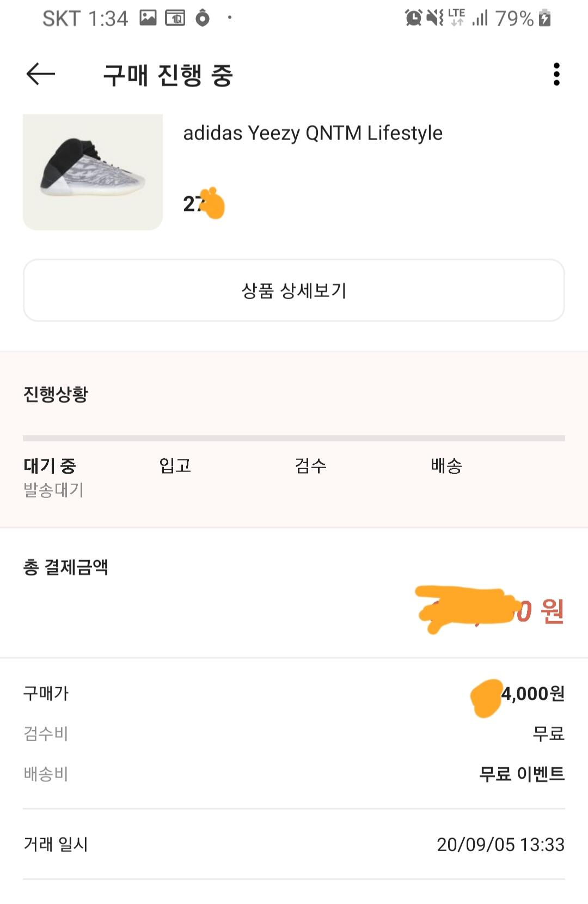Tap the adidas Yeezy QNTM Lifestyle title
Viewport: 588px width, 904px height.
coord(313,133)
